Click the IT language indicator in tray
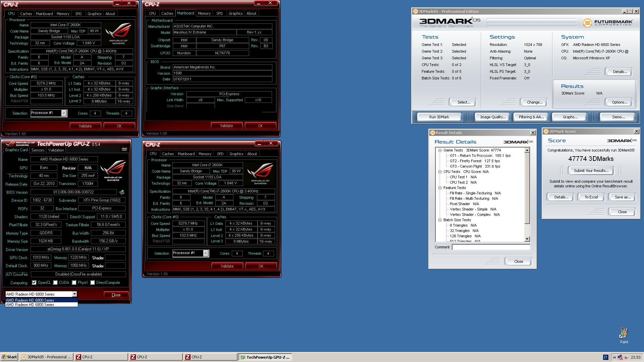644x362 pixels. pos(605,357)
